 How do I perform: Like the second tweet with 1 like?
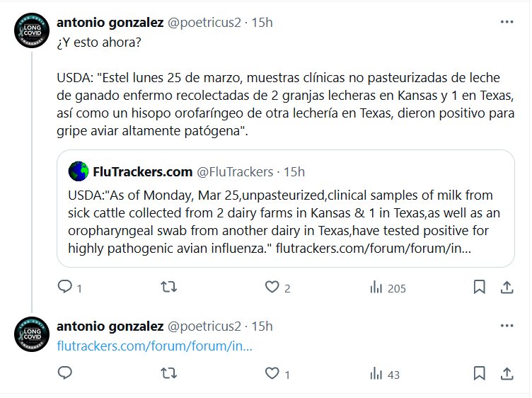(x=272, y=373)
